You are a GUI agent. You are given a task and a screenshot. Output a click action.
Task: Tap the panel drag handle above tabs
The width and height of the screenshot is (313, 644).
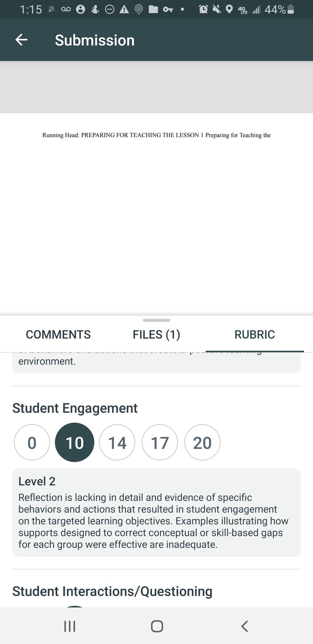click(x=156, y=320)
